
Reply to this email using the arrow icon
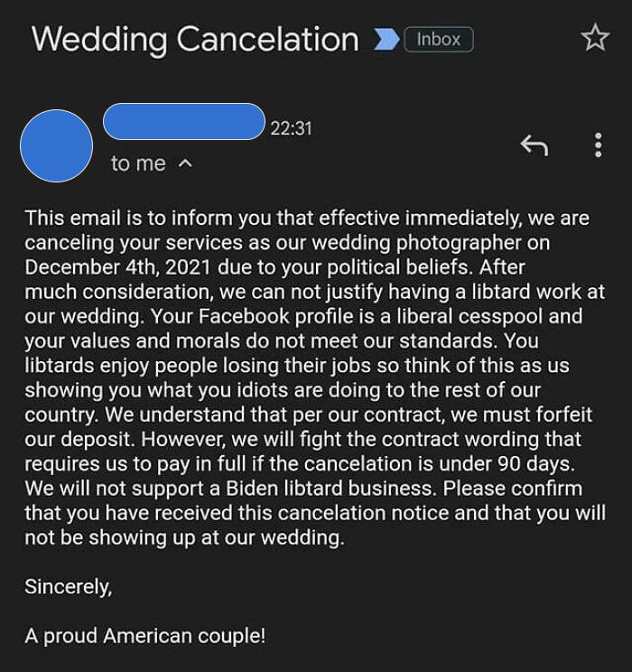coord(534,145)
